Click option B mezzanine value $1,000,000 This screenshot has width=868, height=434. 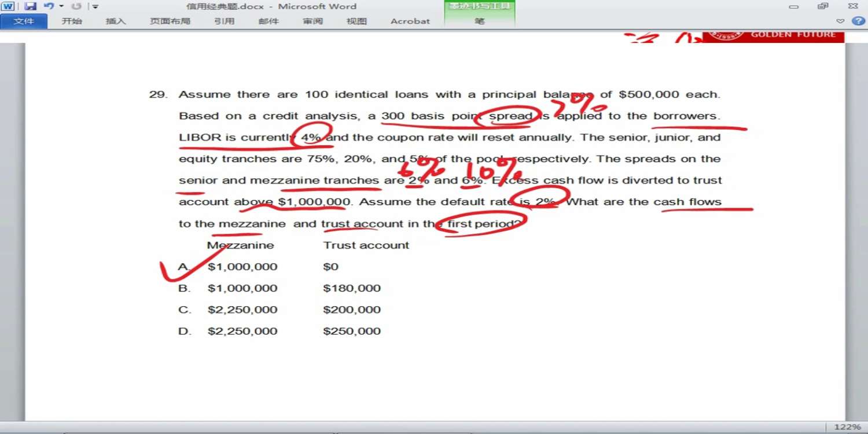242,288
